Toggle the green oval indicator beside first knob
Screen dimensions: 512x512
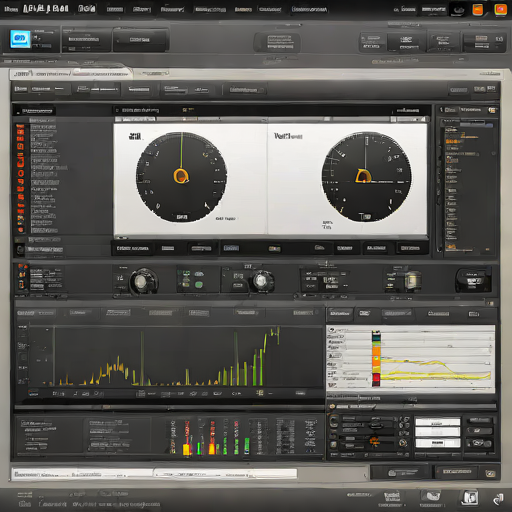click(x=199, y=285)
